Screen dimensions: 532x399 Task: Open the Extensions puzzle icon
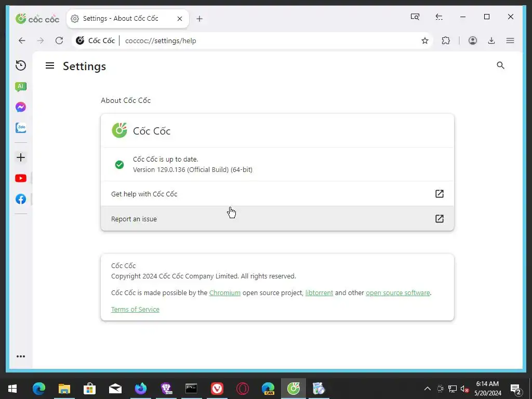(x=446, y=41)
